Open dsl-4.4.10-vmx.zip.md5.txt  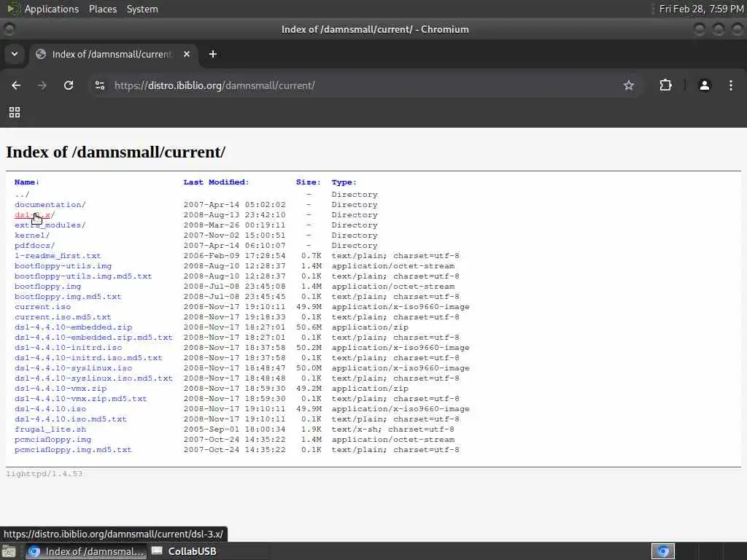click(80, 399)
